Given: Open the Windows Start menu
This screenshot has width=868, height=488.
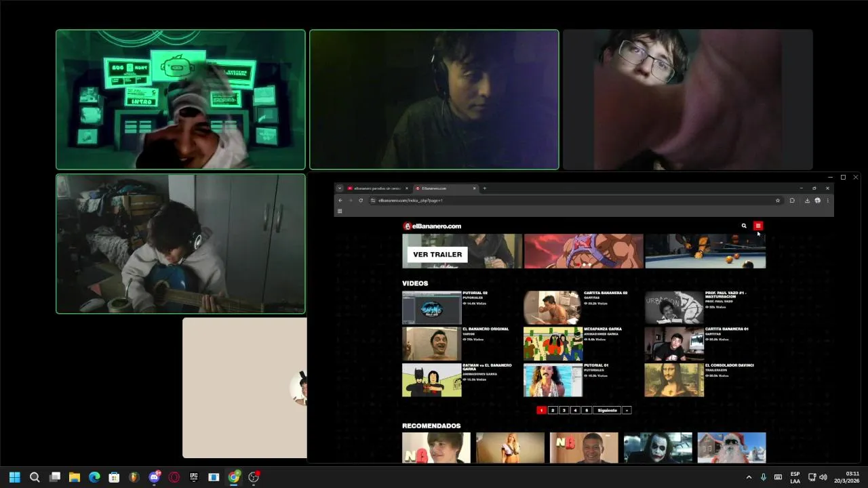Looking at the screenshot, I should (x=14, y=477).
